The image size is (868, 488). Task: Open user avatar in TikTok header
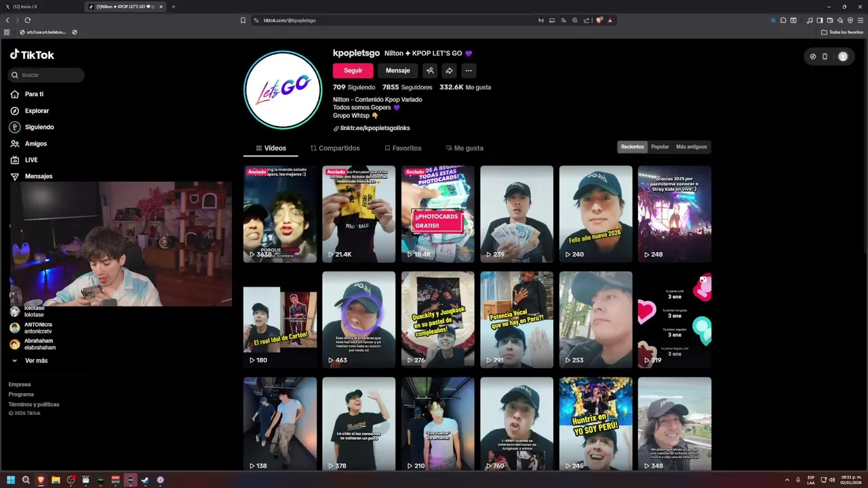tap(843, 56)
